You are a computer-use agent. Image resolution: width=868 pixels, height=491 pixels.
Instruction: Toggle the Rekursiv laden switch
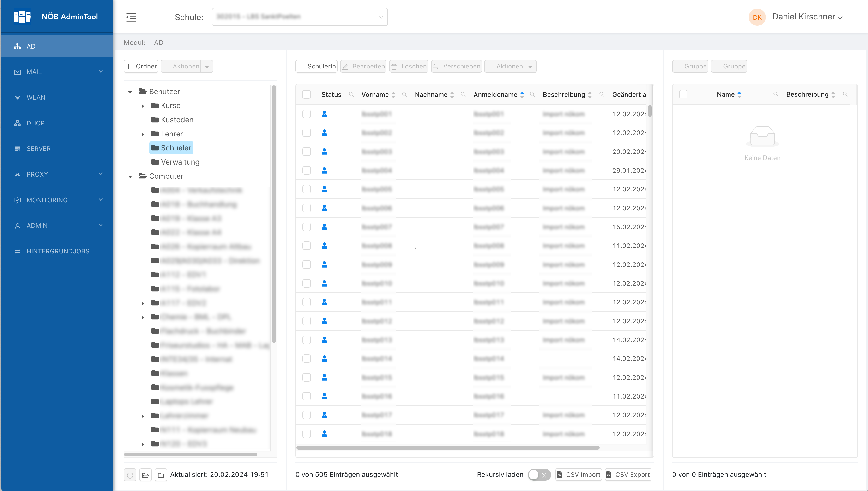click(x=539, y=475)
